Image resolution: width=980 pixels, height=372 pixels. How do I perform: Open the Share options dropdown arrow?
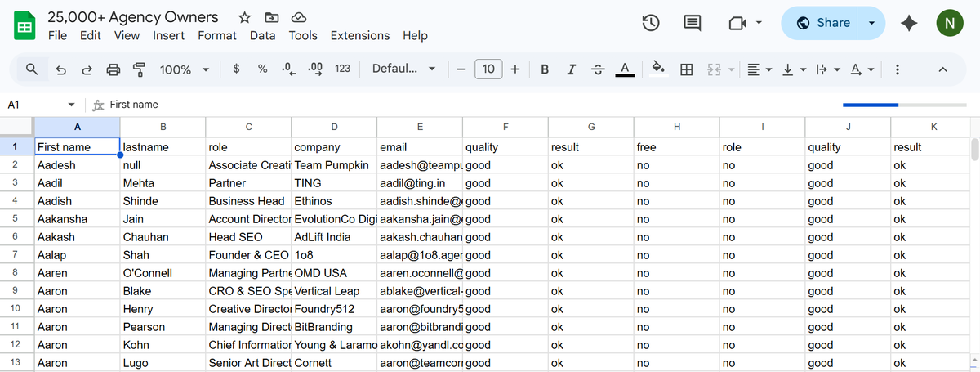[x=872, y=23]
